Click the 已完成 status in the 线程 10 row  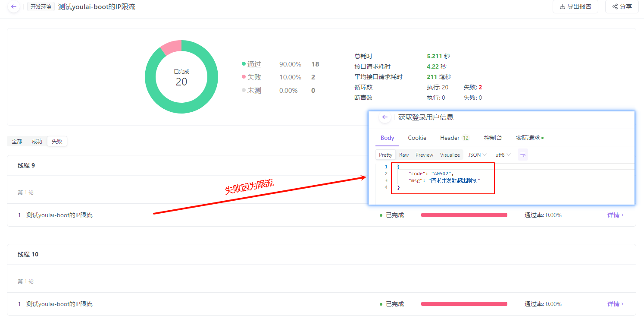click(392, 304)
